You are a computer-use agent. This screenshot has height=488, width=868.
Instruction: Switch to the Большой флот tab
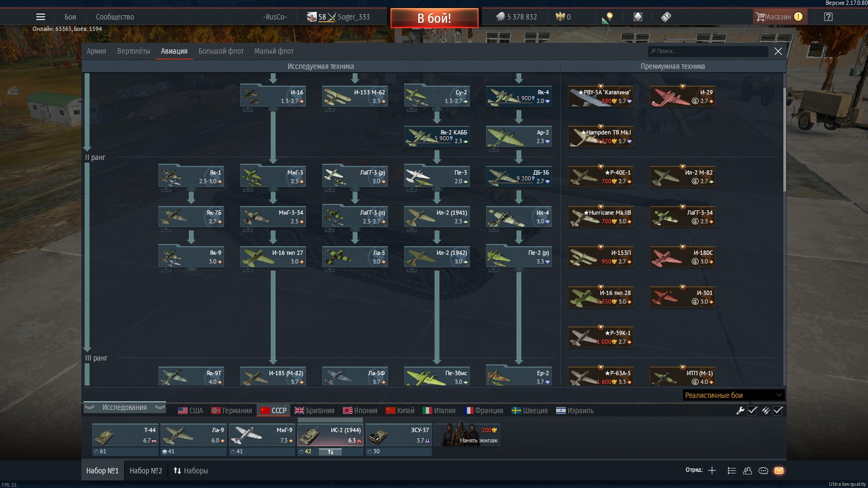point(221,51)
